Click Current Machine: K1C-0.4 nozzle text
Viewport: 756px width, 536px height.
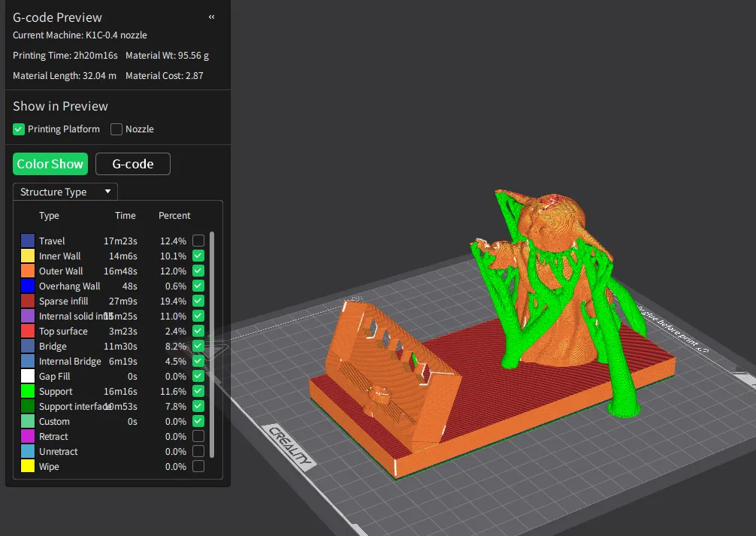click(x=80, y=35)
